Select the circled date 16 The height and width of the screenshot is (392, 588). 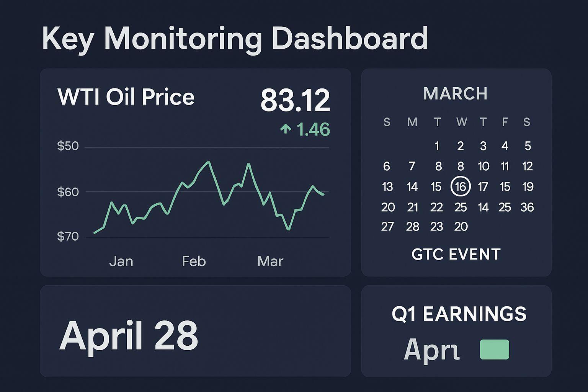point(461,186)
